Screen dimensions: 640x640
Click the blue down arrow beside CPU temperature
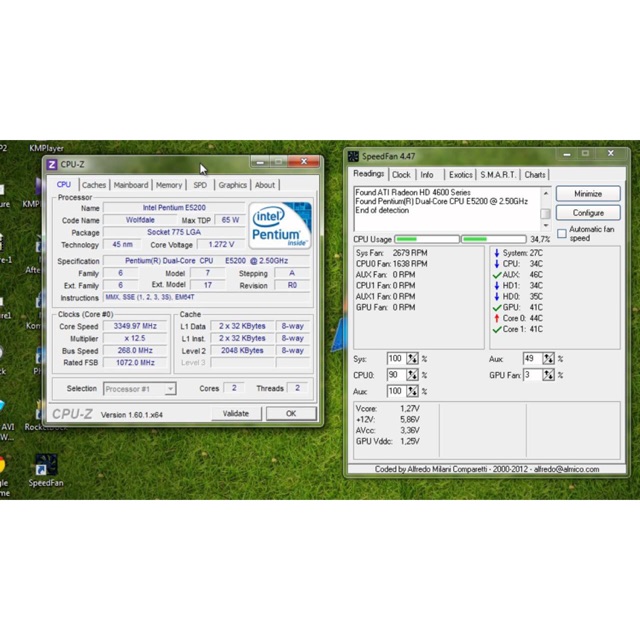pyautogui.click(x=497, y=264)
